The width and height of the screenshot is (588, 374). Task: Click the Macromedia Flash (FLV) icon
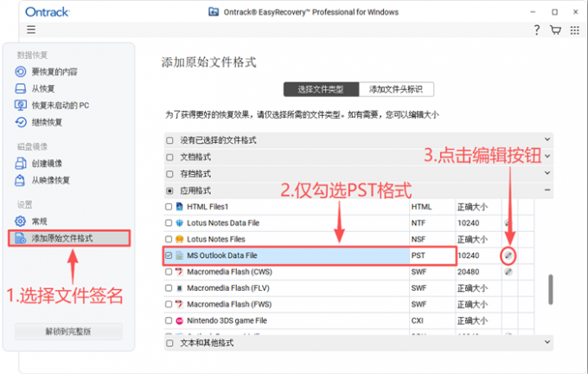tap(180, 288)
